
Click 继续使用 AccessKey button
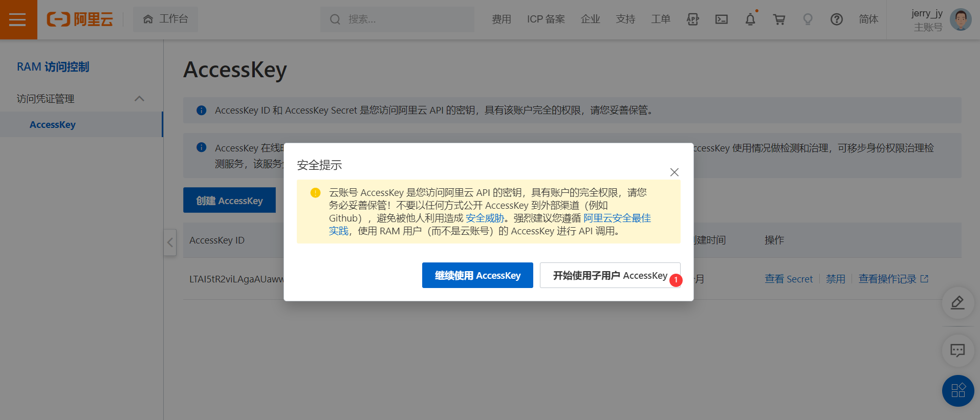pos(477,275)
